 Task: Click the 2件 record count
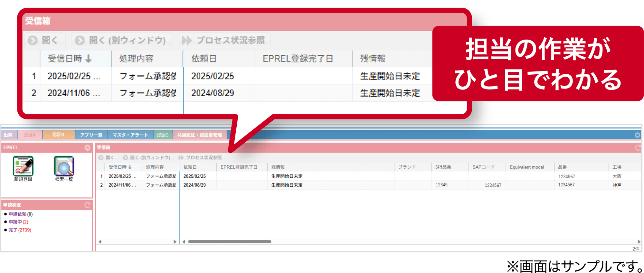(636, 249)
